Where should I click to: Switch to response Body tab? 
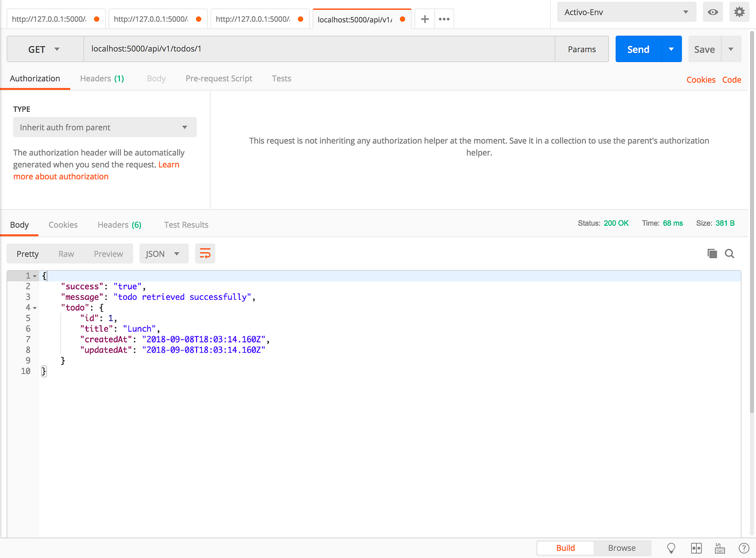pos(19,225)
